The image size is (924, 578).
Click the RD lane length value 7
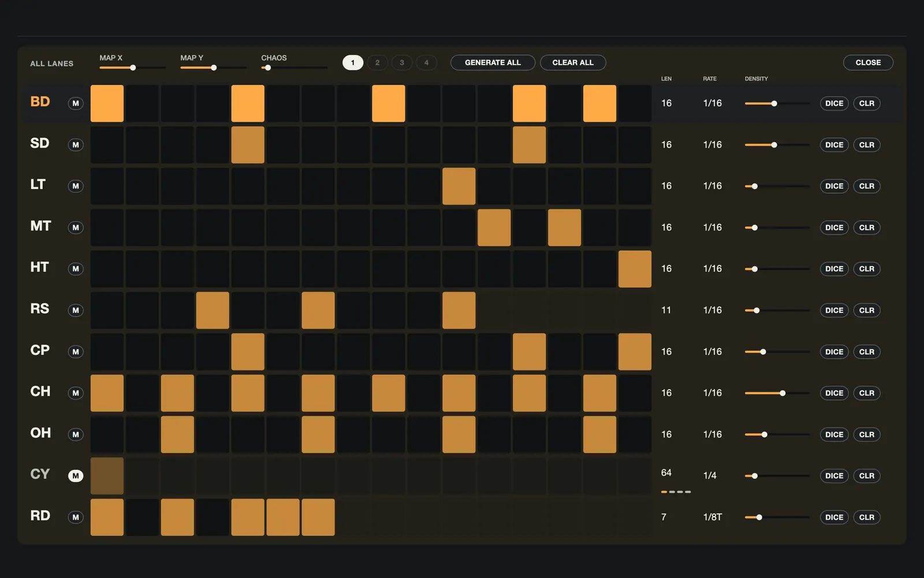click(x=664, y=517)
